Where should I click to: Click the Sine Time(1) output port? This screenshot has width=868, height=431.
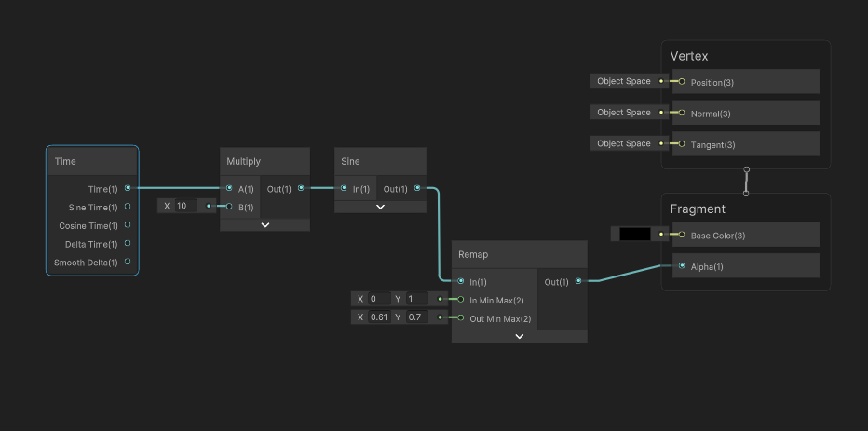point(128,207)
